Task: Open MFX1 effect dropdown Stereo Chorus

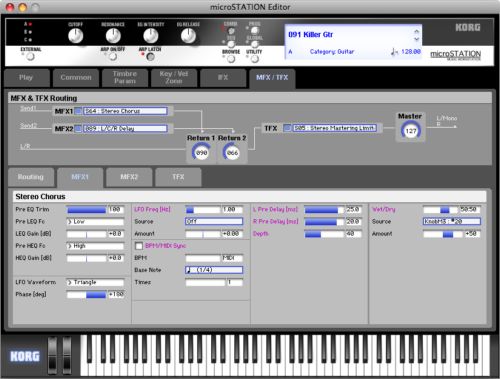Action: pos(125,111)
